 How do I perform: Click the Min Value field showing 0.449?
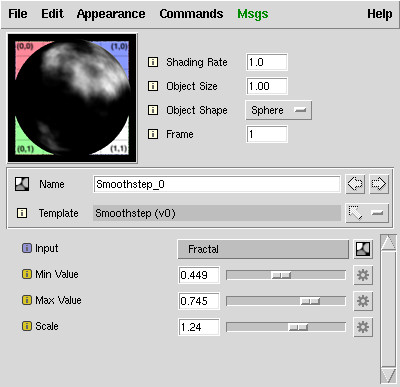(x=199, y=275)
